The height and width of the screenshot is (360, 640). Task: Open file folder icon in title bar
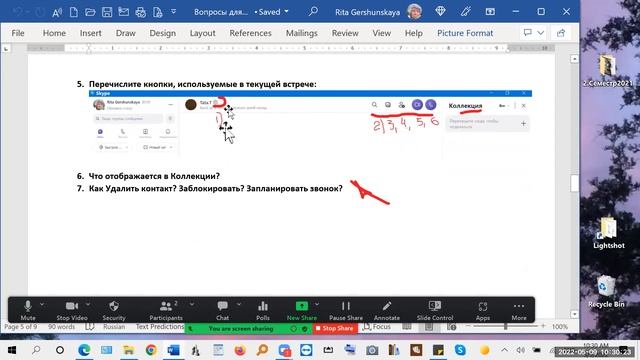tap(90, 12)
